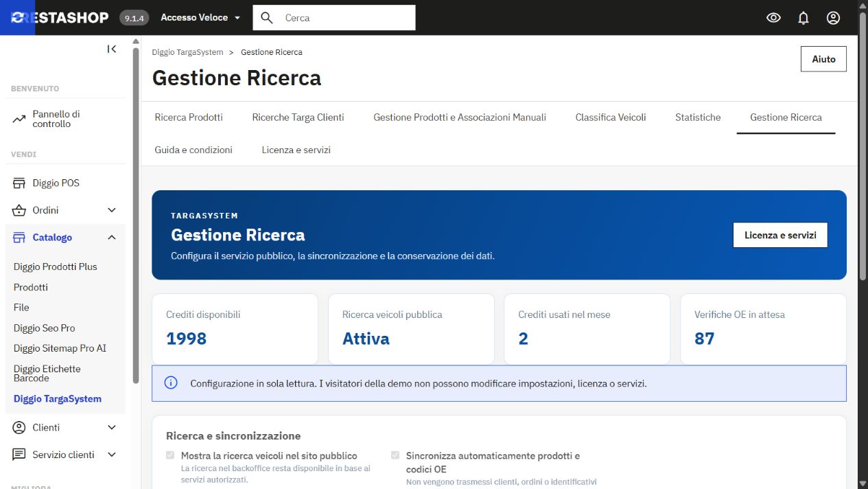Open the shop preview eye icon
The height and width of the screenshot is (489, 868).
click(x=773, y=18)
